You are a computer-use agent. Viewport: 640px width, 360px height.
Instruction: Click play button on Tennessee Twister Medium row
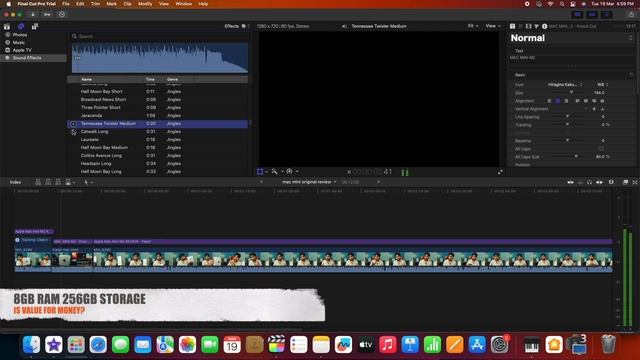(x=73, y=124)
